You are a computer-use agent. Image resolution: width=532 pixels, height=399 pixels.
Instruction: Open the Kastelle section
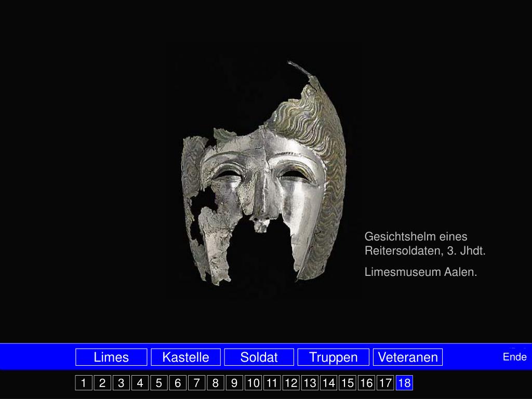(x=185, y=357)
